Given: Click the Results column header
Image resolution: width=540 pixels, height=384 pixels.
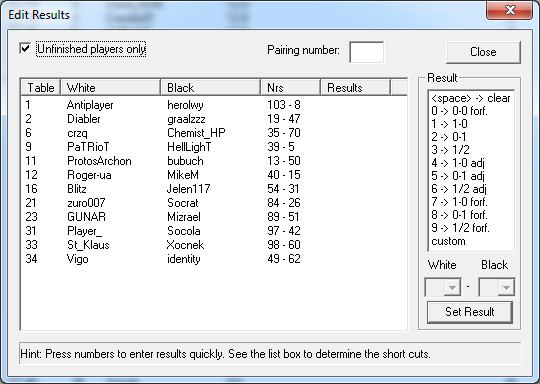Looking at the screenshot, I should [355, 87].
